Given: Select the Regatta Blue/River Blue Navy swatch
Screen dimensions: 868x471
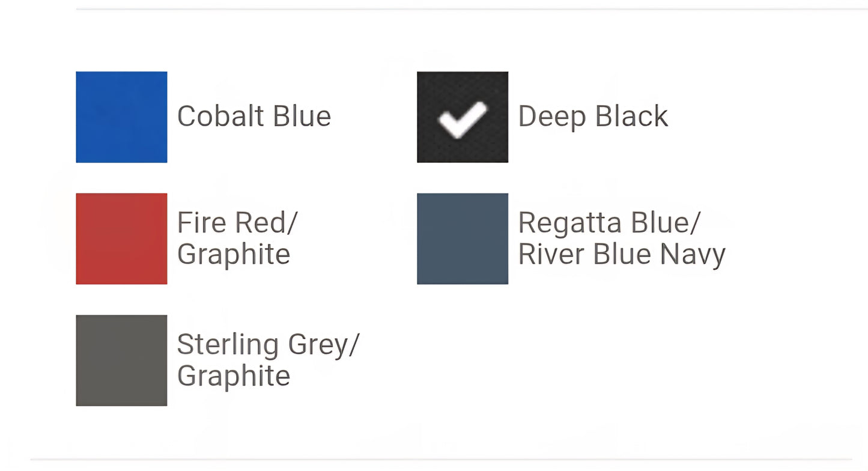Looking at the screenshot, I should 463,239.
